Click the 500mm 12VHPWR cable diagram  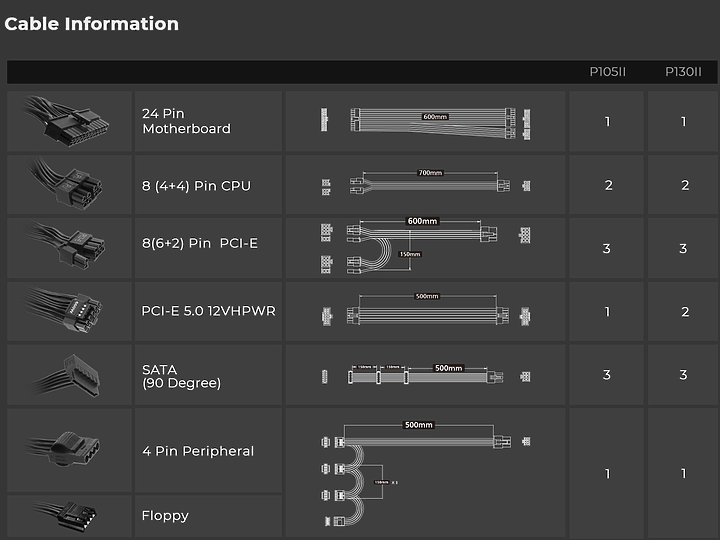426,310
